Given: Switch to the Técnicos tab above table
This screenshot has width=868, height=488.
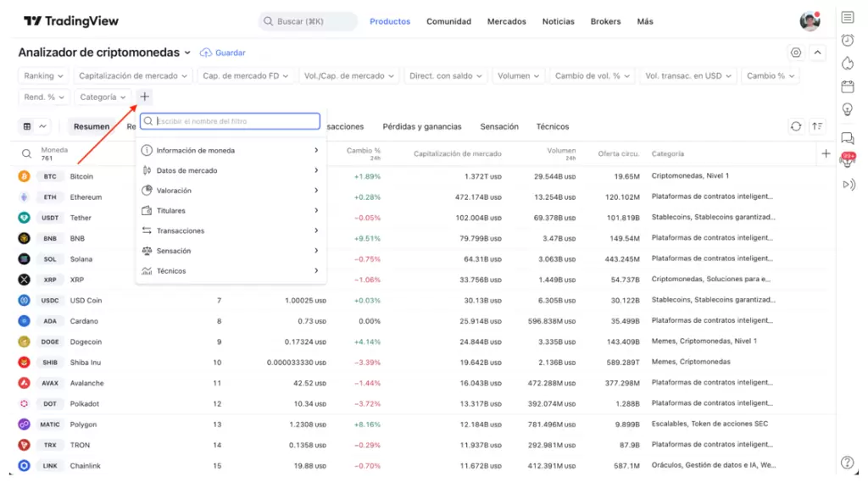Looking at the screenshot, I should [x=552, y=126].
